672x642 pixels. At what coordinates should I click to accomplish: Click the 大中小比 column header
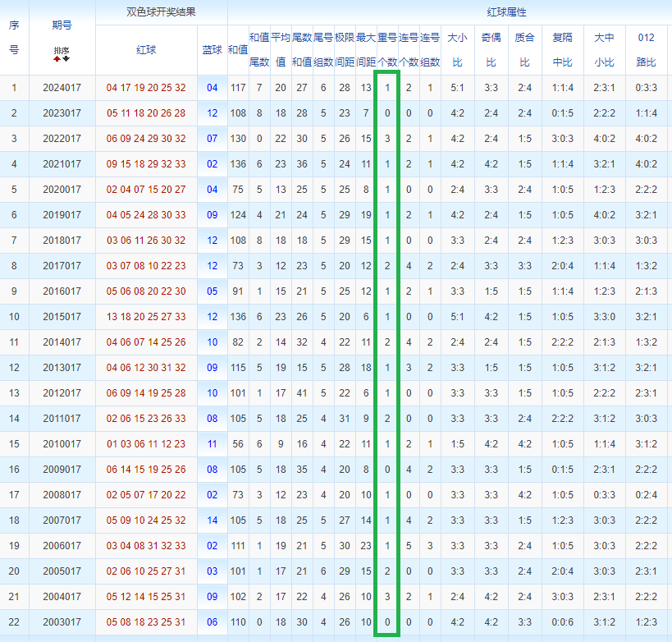point(604,50)
